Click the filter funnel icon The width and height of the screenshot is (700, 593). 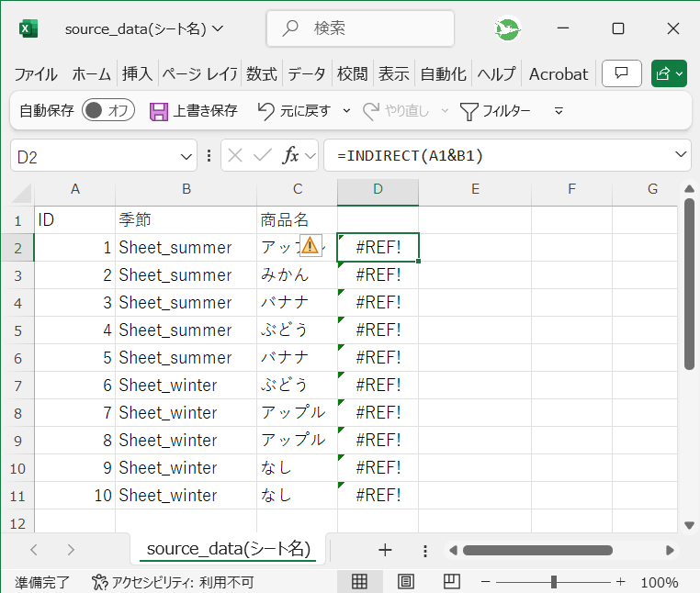pyautogui.click(x=469, y=111)
